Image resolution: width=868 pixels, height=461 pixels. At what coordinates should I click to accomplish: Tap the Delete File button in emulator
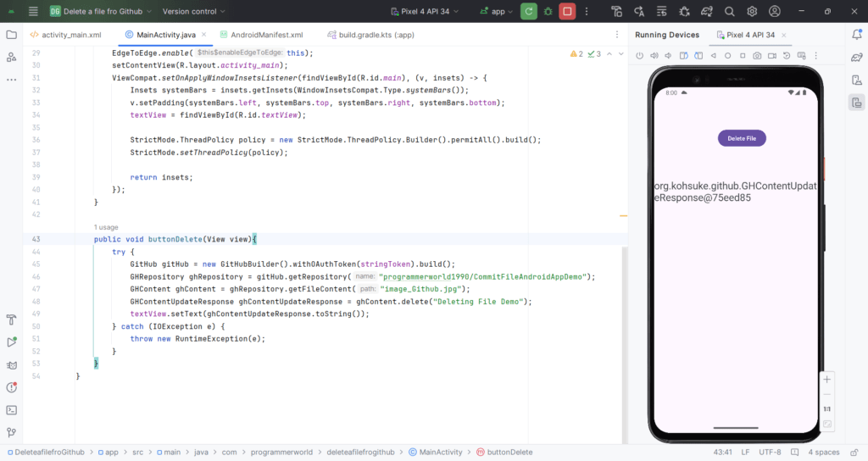(742, 138)
